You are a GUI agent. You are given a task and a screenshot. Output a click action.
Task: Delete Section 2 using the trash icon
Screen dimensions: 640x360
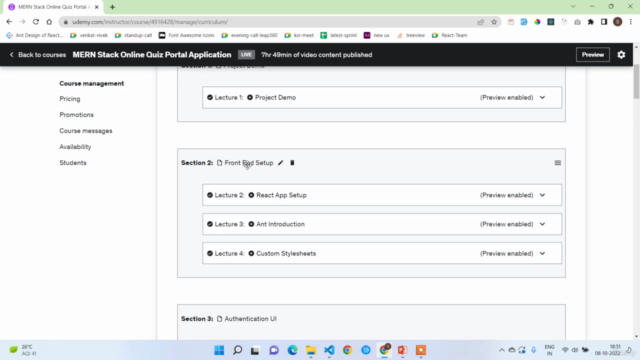click(292, 163)
